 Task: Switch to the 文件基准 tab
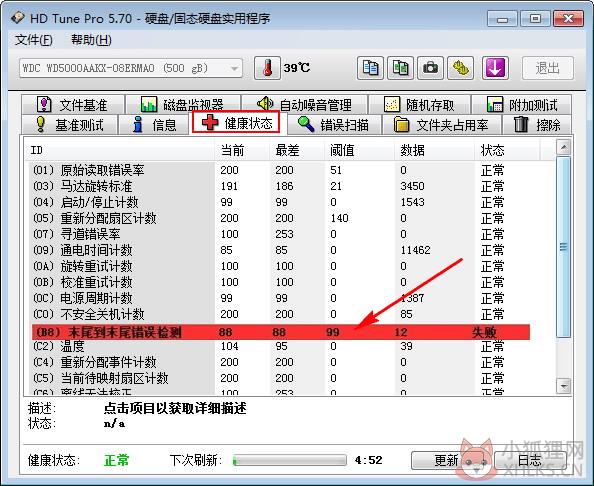[x=73, y=104]
